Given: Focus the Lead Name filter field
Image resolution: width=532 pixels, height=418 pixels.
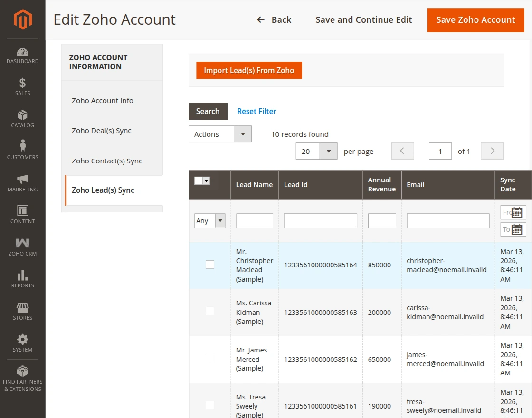Looking at the screenshot, I should coord(255,220).
